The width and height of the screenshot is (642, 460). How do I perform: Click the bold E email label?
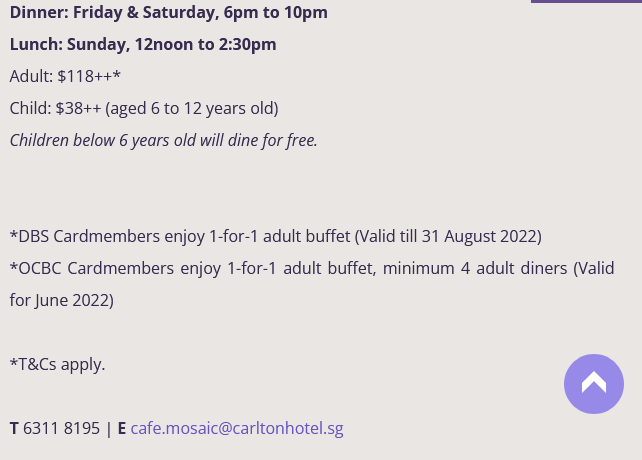tap(121, 428)
